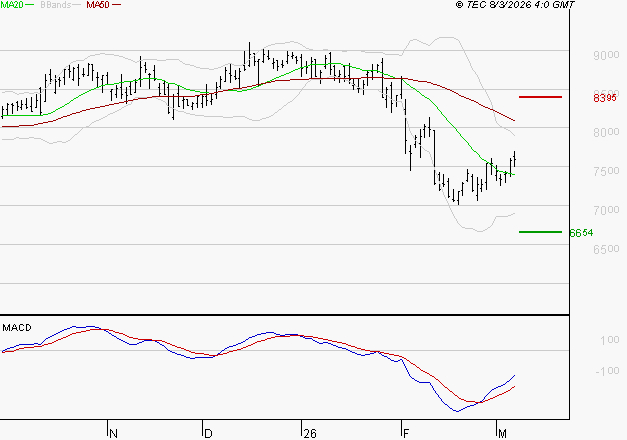Click the green 6654 support value
Viewport: 627px width, 440px height.
tap(581, 233)
